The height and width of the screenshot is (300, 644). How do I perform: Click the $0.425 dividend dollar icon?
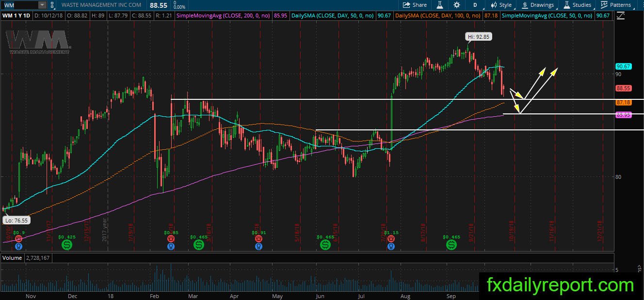point(66,245)
